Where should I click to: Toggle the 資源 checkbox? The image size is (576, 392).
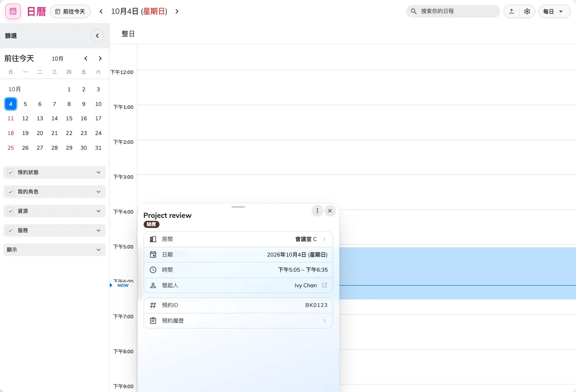coord(11,211)
